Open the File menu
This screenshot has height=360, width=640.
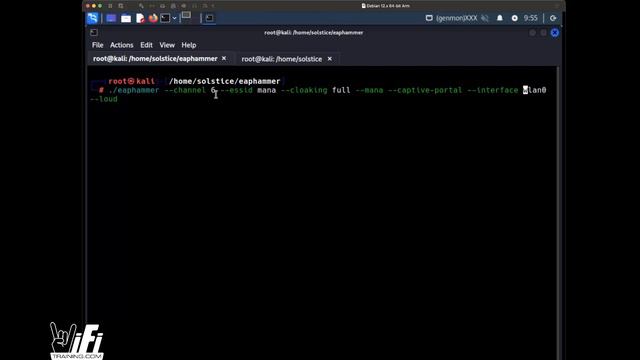pos(98,45)
